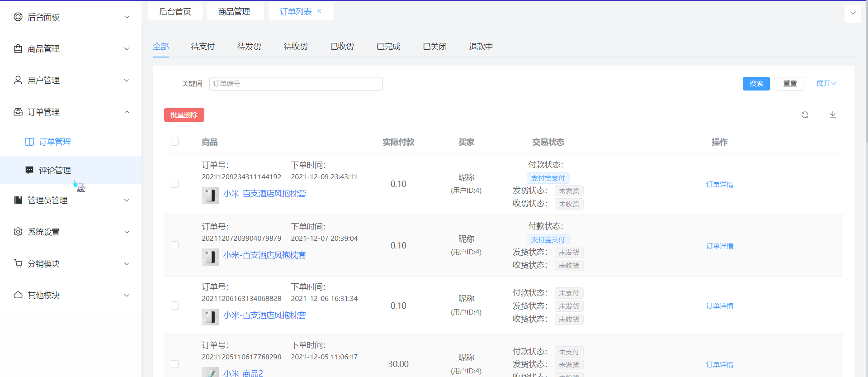Click the 分销模块 cart icon
Image resolution: width=868 pixels, height=377 pixels.
(18, 263)
